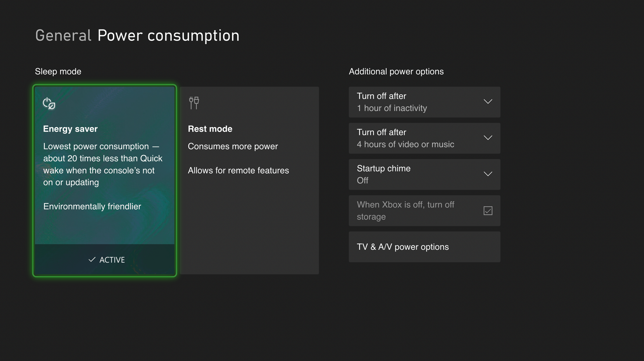Open the Startup chime dropdown

(x=424, y=174)
